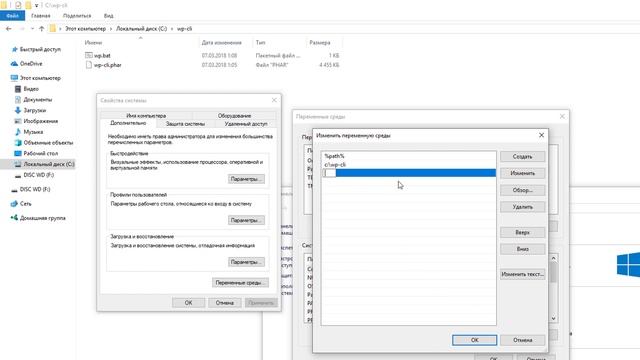
Task: Open the Видео folder icon
Action: [18, 89]
